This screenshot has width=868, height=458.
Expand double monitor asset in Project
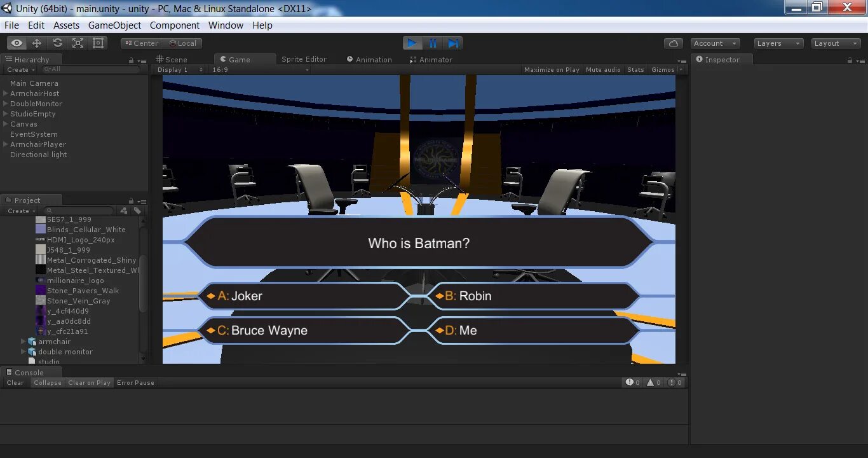pyautogui.click(x=24, y=352)
